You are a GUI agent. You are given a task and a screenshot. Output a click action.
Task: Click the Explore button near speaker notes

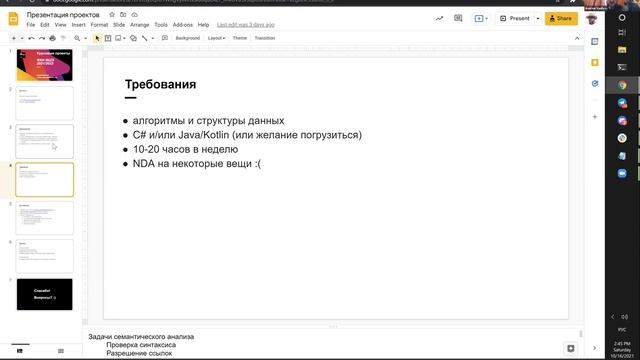pyautogui.click(x=571, y=348)
